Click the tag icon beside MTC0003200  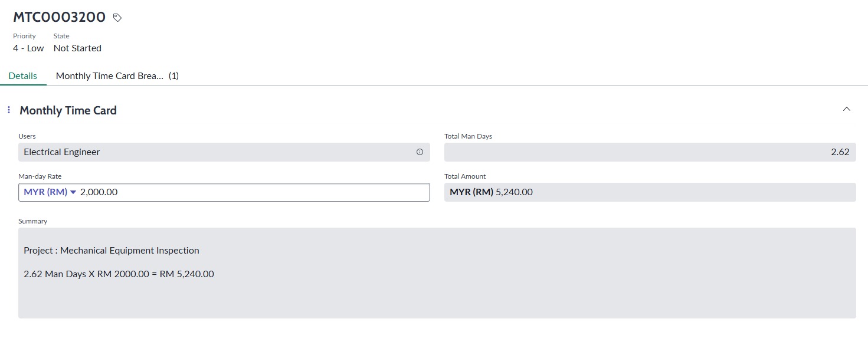coord(117,18)
